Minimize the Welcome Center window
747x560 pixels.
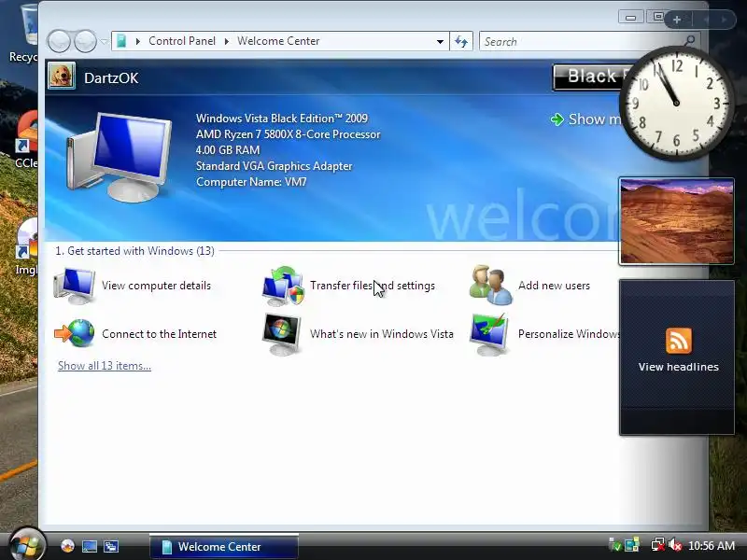point(631,18)
